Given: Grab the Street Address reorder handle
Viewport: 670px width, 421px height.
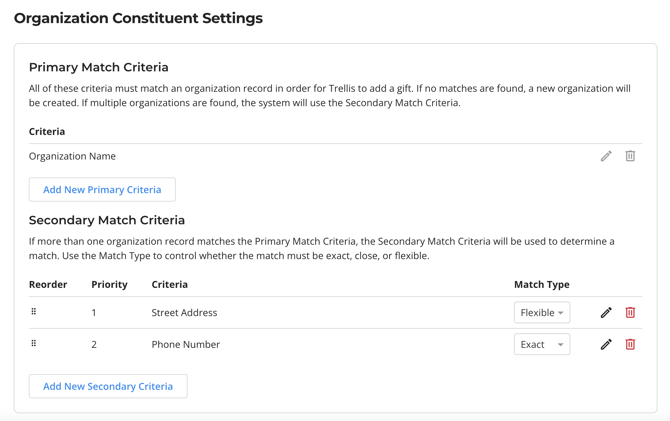Looking at the screenshot, I should (34, 312).
